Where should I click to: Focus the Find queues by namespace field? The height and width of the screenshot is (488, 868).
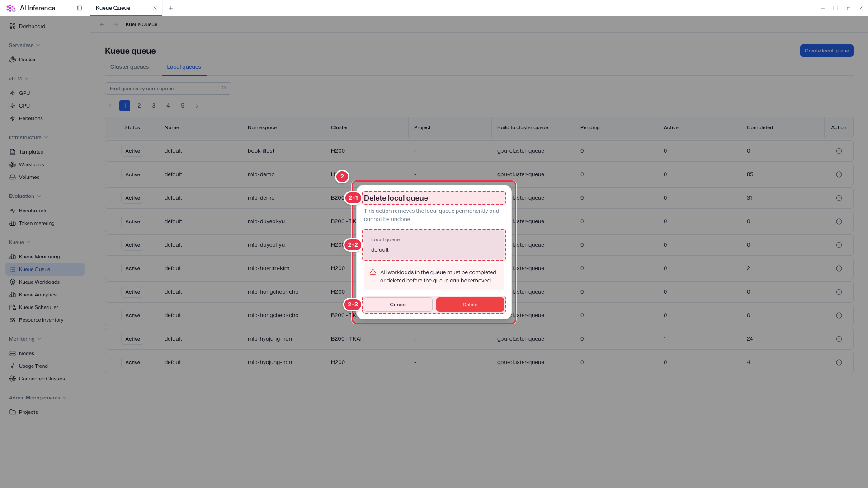tap(168, 89)
